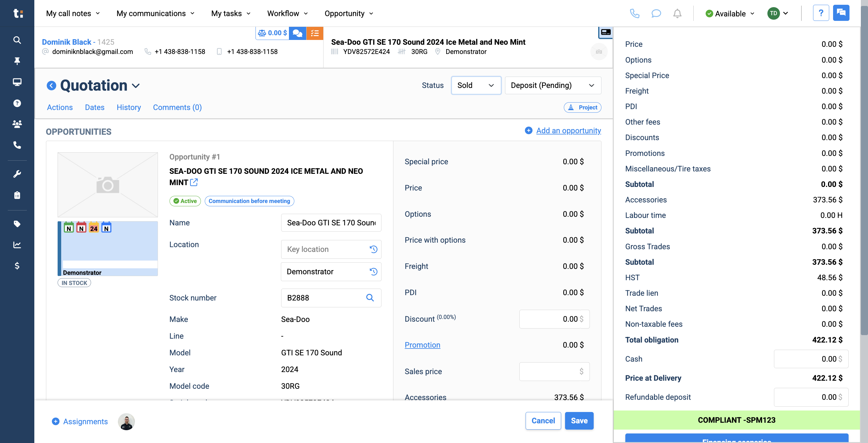Open the notifications bell icon
868x443 pixels.
[x=677, y=13]
